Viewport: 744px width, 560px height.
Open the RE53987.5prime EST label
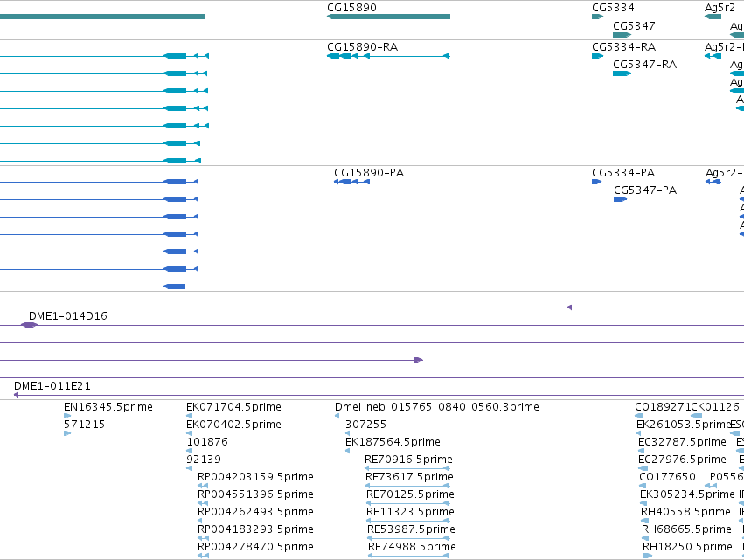412,529
